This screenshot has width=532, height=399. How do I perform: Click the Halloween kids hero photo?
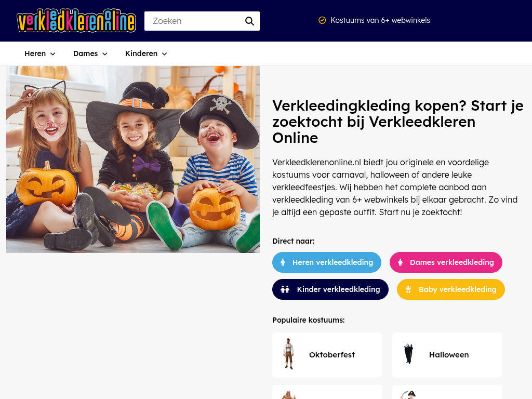pyautogui.click(x=133, y=159)
